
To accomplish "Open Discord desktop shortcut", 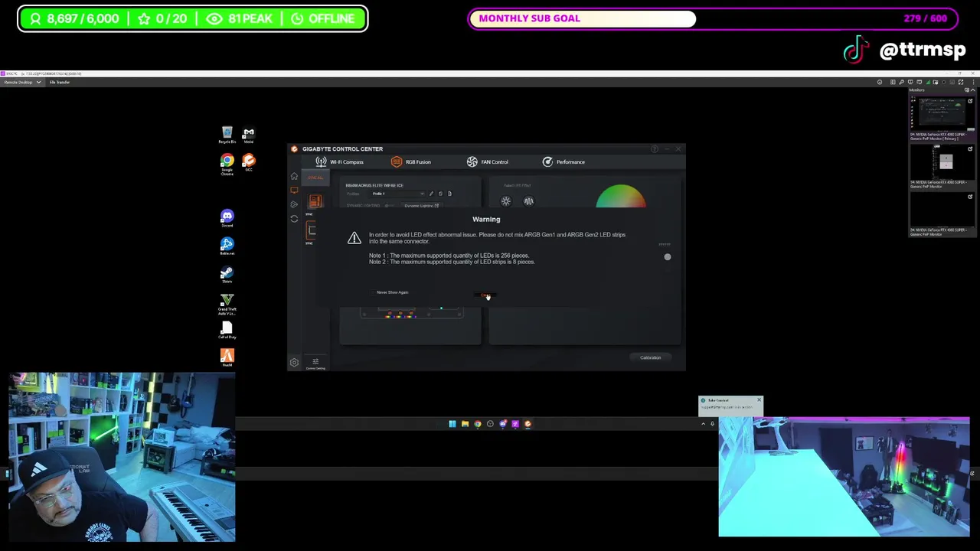I will pos(227,219).
